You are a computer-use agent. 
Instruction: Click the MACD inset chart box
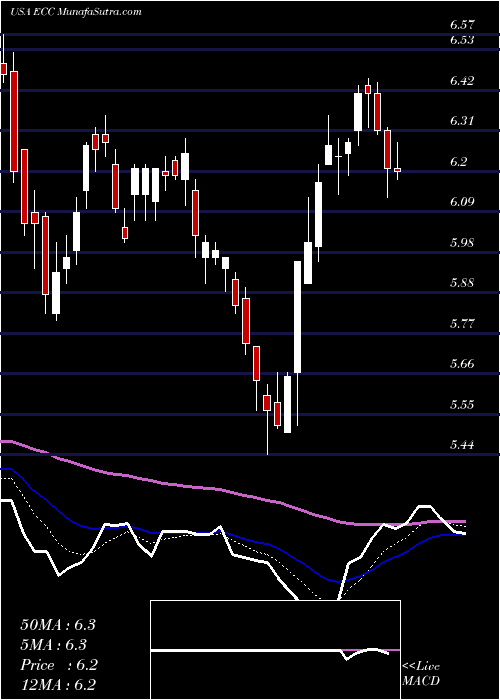click(x=275, y=650)
